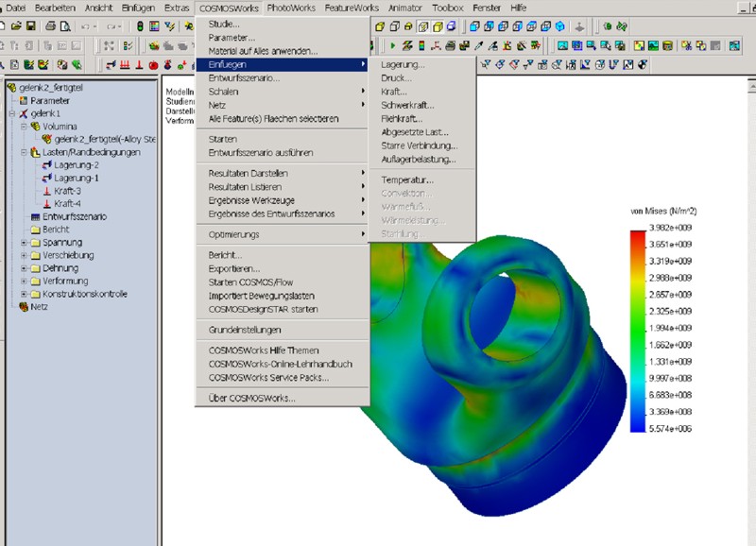Click the rebuild traffic light icon
Screen dimensions: 756x546
(140, 26)
